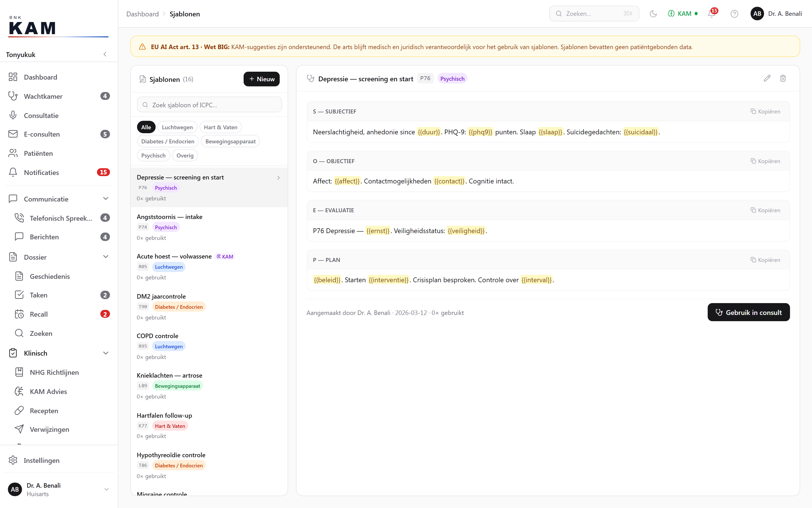Click the {{interventie}} placeholder

point(389,280)
